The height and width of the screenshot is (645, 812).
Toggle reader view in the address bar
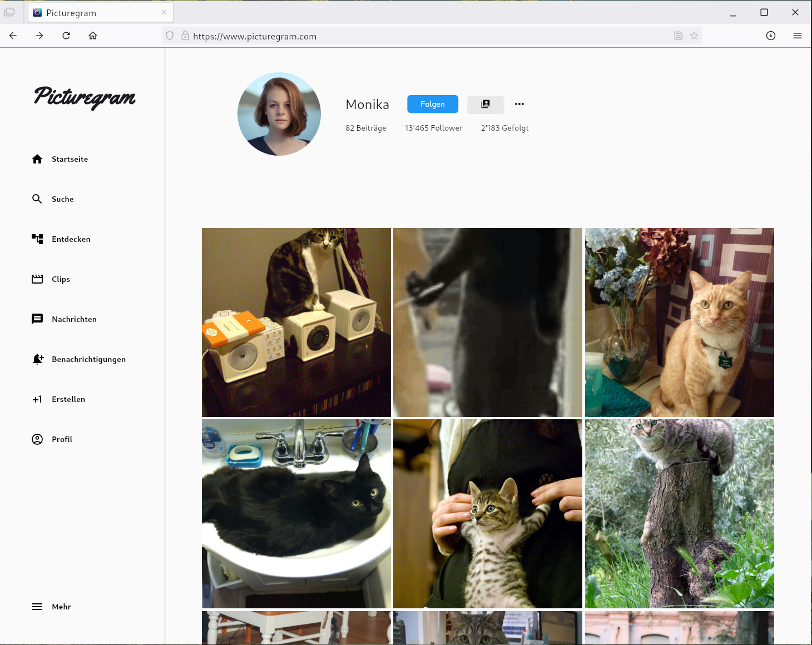click(x=678, y=36)
